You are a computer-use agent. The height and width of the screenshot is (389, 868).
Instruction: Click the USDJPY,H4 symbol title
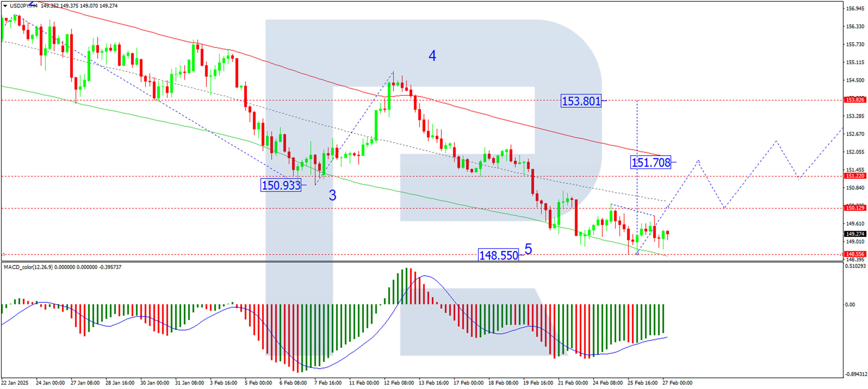pos(24,6)
